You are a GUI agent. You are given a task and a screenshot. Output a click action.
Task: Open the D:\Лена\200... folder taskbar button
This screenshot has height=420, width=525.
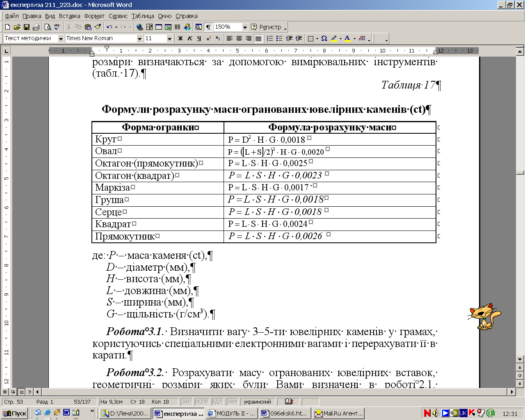(125, 413)
